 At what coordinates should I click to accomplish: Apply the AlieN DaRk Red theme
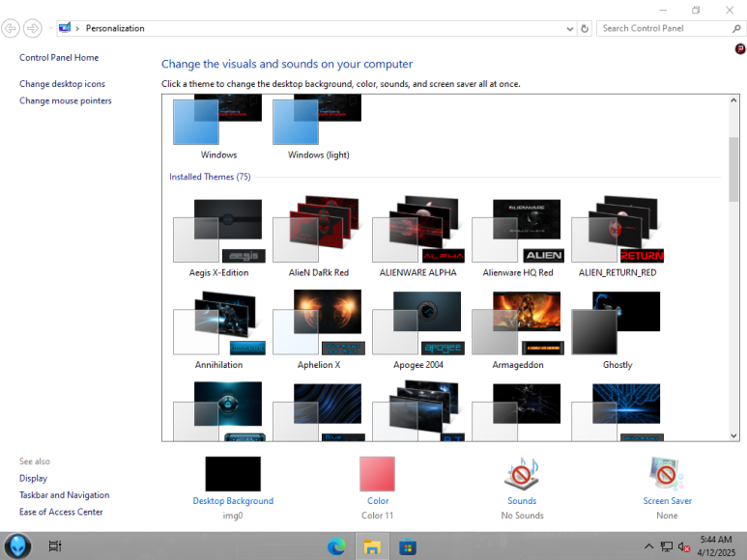(318, 237)
